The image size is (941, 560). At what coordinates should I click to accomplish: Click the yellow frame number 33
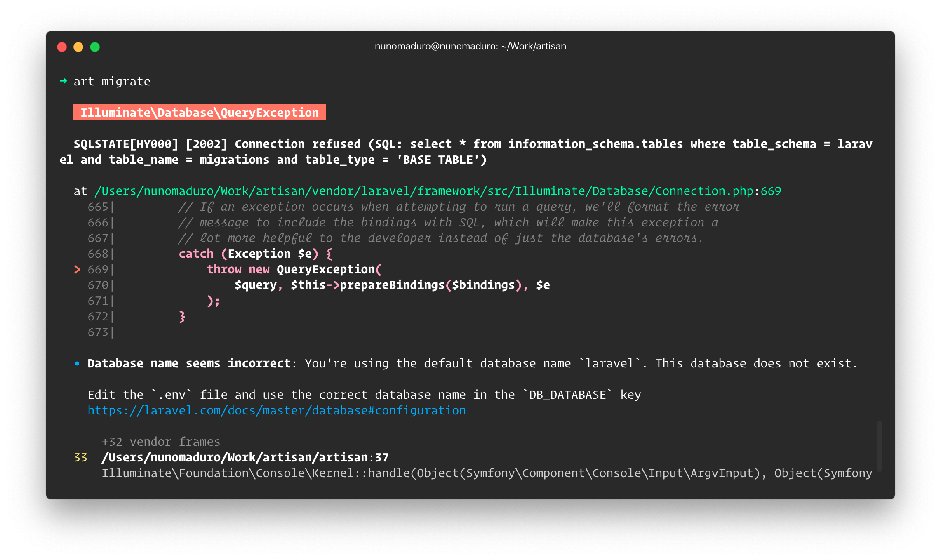[80, 458]
